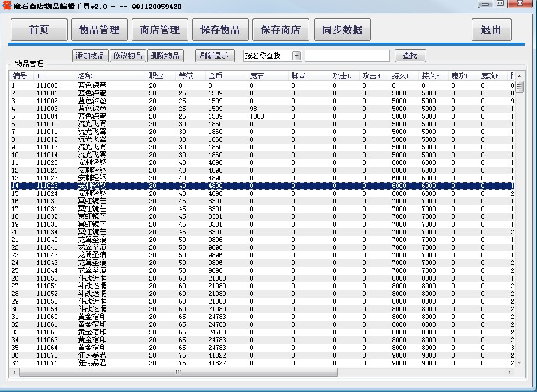Click the 退出 exit button

(491, 30)
